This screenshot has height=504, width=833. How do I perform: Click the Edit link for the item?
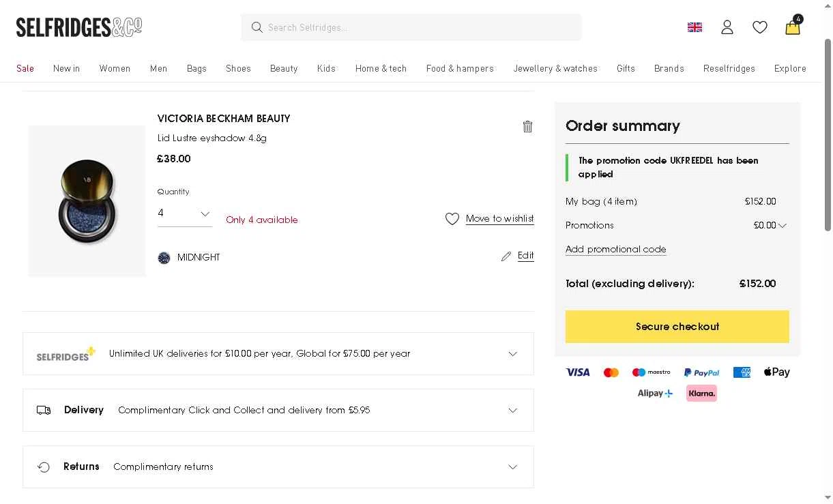click(526, 256)
